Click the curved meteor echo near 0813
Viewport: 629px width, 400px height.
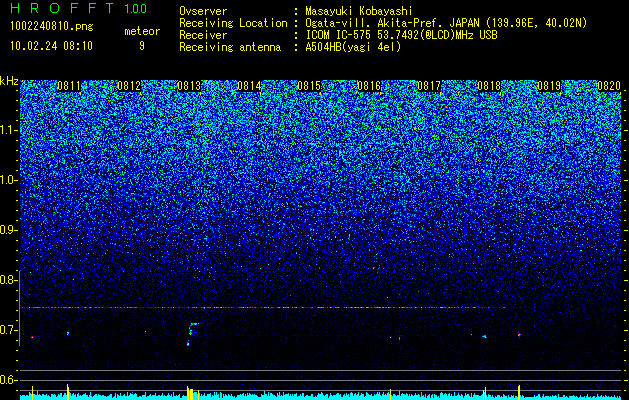pyautogui.click(x=192, y=332)
